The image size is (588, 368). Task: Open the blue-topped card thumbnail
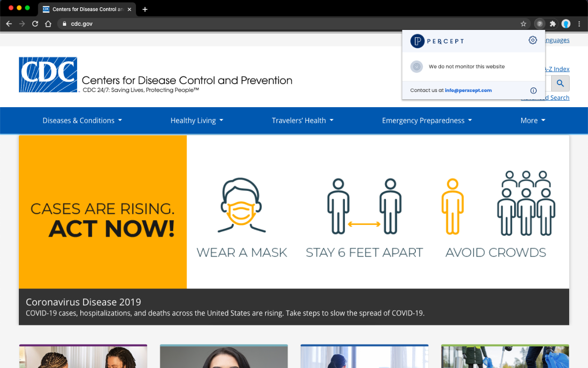pos(364,356)
